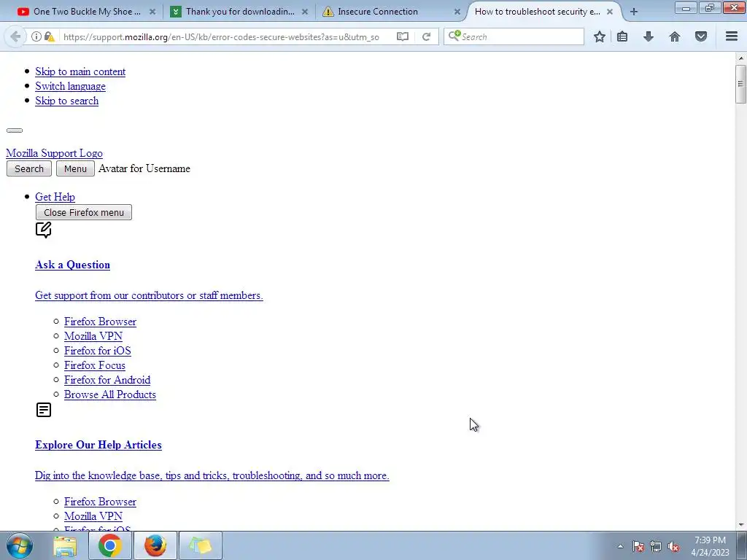Save page to Pocket icon
The image size is (747, 560).
pyautogui.click(x=701, y=36)
